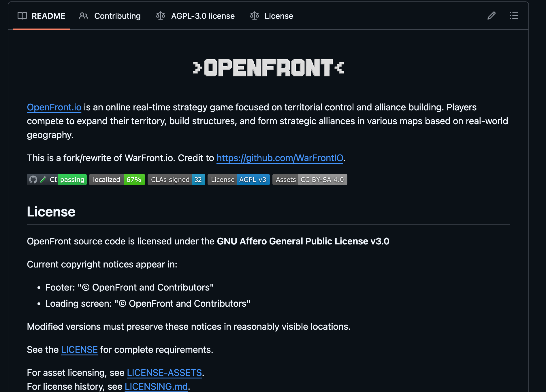
Task: Open the LICENSE file link
Action: (x=80, y=350)
